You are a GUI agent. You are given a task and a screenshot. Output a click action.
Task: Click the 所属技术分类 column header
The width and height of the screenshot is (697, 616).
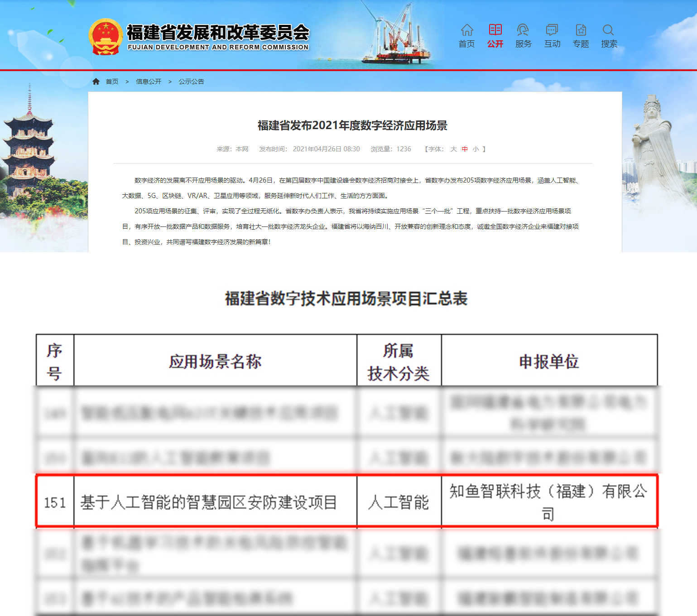click(x=399, y=361)
